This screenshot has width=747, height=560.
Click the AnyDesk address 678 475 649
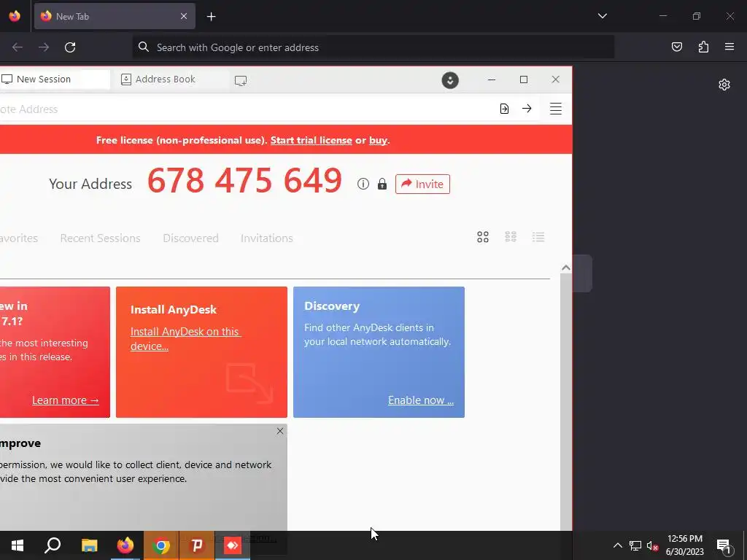[244, 181]
